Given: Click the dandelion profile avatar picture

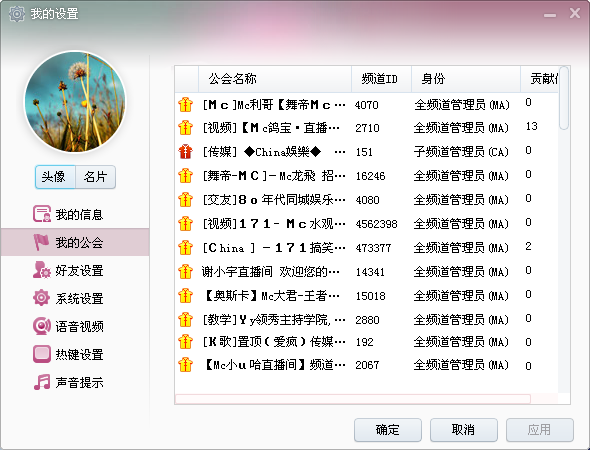Looking at the screenshot, I should coord(75,102).
